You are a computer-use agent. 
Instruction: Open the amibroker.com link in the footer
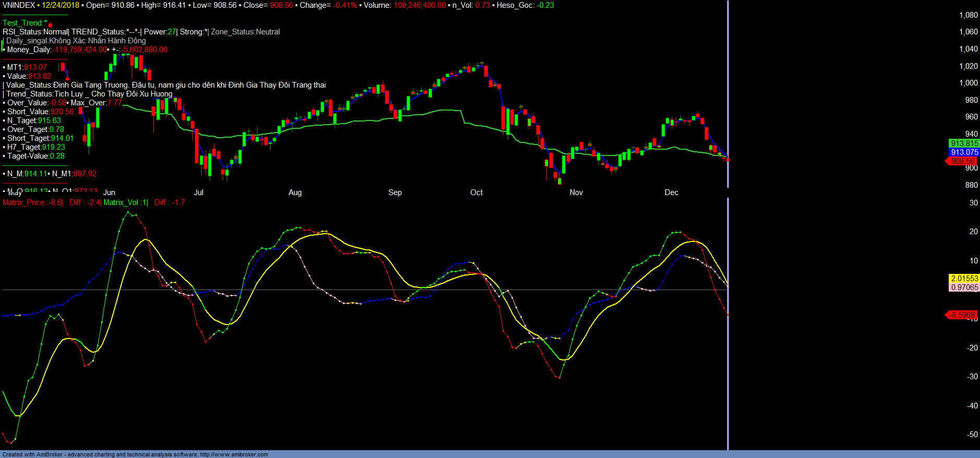[x=234, y=454]
